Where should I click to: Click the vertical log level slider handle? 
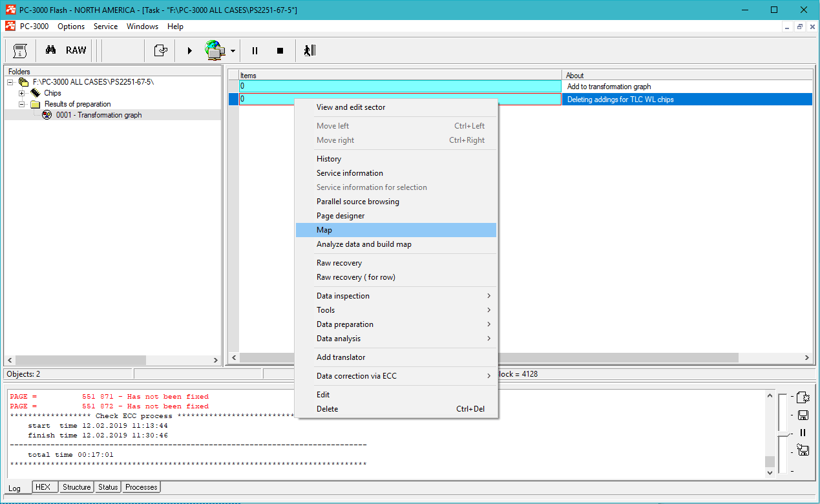click(783, 434)
